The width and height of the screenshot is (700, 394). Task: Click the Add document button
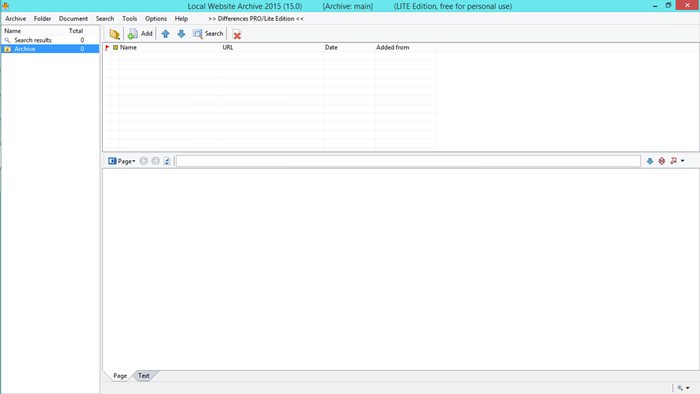click(140, 34)
